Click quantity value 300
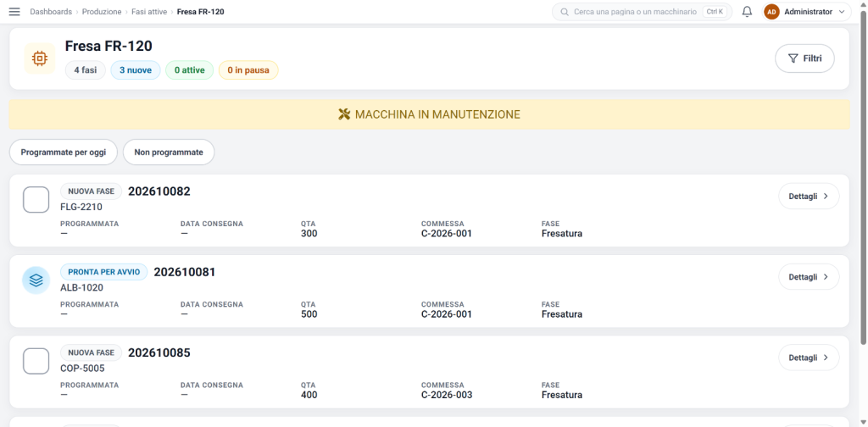 [309, 234]
